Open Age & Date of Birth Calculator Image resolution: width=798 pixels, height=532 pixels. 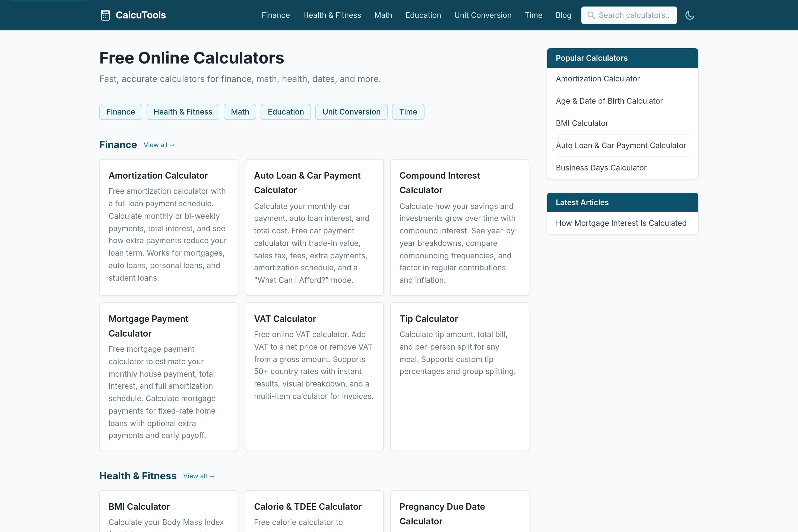tap(609, 101)
